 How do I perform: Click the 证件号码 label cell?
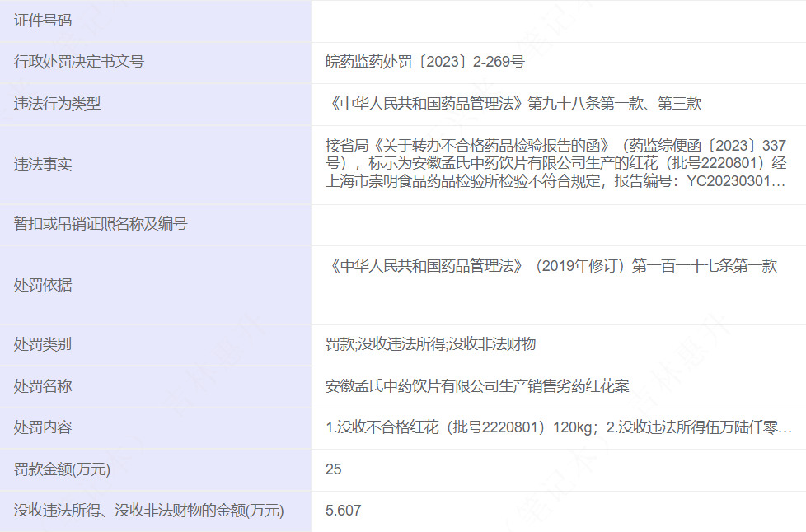[x=155, y=21]
